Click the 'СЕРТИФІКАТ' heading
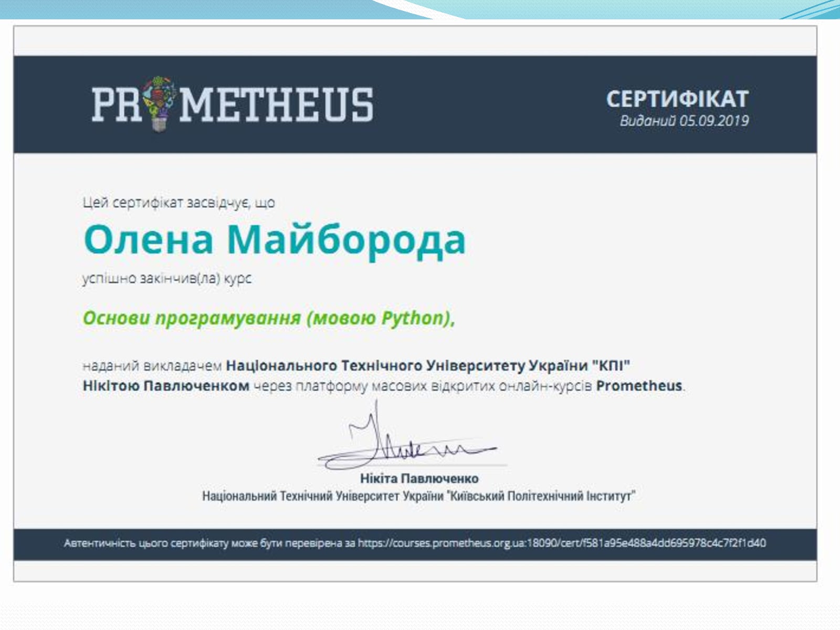 (677, 99)
